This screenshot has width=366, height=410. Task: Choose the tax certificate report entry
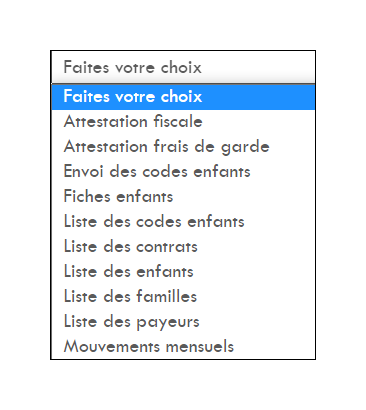click(183, 122)
